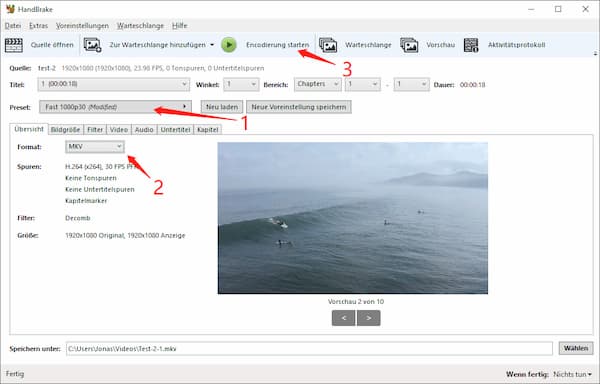
Task: Open the Extras menu
Action: pyautogui.click(x=38, y=26)
